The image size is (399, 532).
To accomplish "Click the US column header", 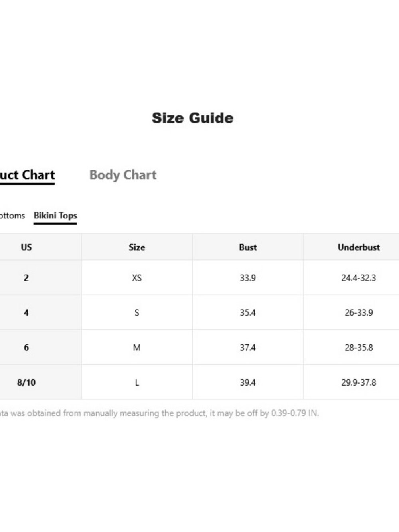I will 26,247.
